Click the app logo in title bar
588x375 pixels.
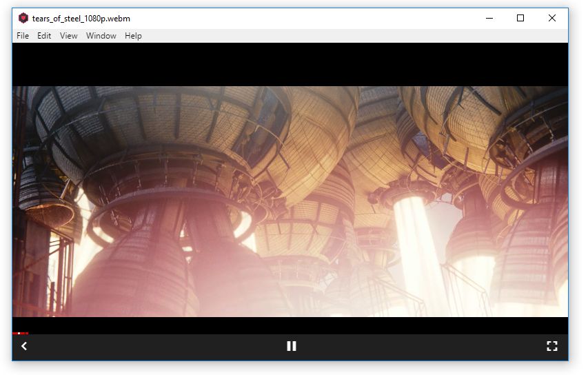click(x=23, y=18)
